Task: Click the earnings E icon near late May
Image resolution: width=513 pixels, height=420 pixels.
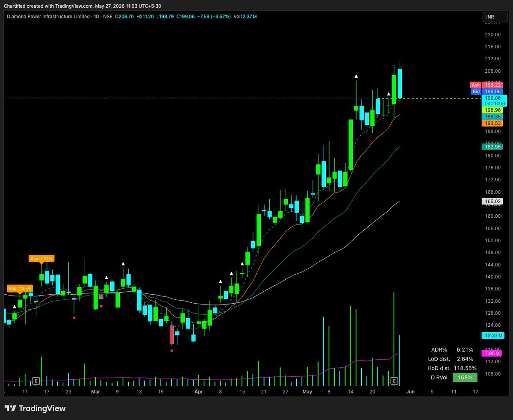Action: (x=395, y=380)
